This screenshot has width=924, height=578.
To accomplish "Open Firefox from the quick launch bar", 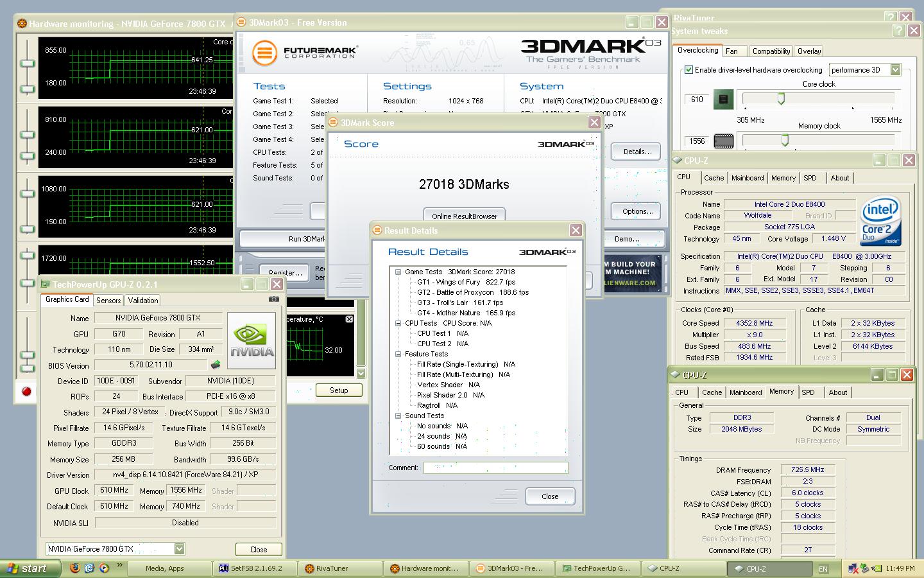I will [75, 568].
